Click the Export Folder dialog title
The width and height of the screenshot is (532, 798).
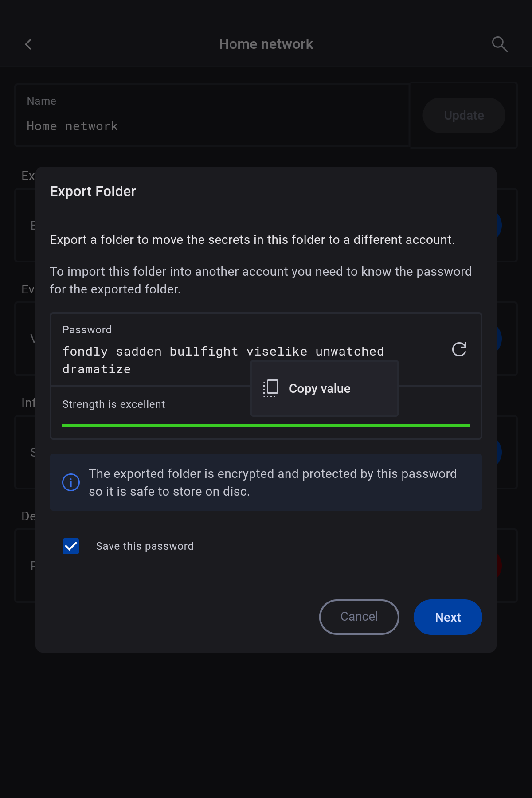[x=93, y=192]
